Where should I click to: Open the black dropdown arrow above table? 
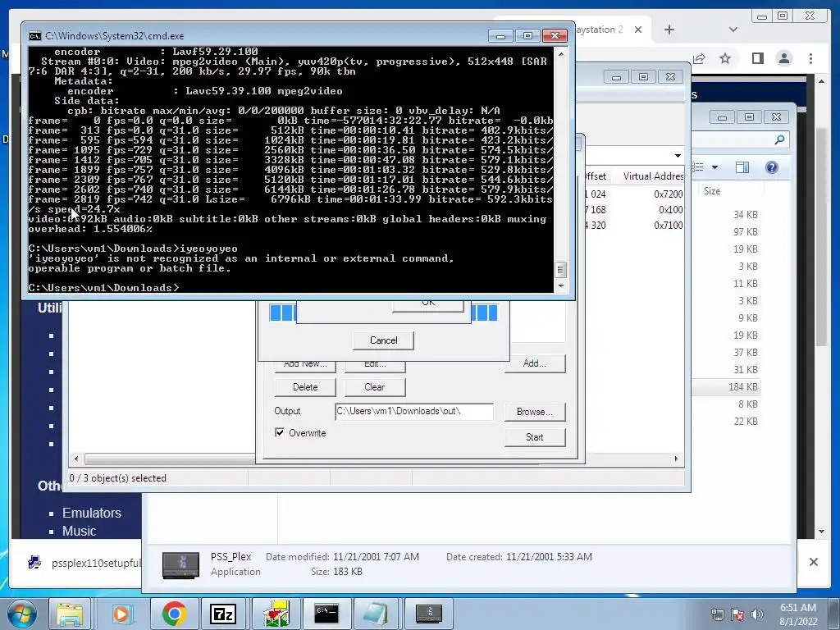tap(678, 155)
